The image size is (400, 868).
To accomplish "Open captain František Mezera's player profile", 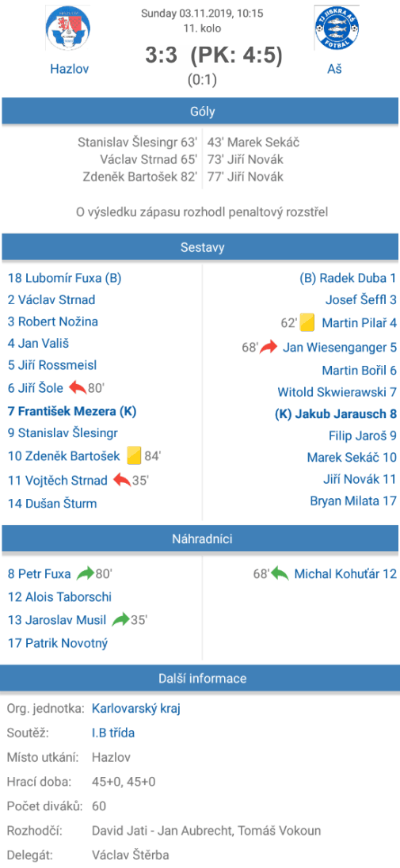I will (x=72, y=411).
